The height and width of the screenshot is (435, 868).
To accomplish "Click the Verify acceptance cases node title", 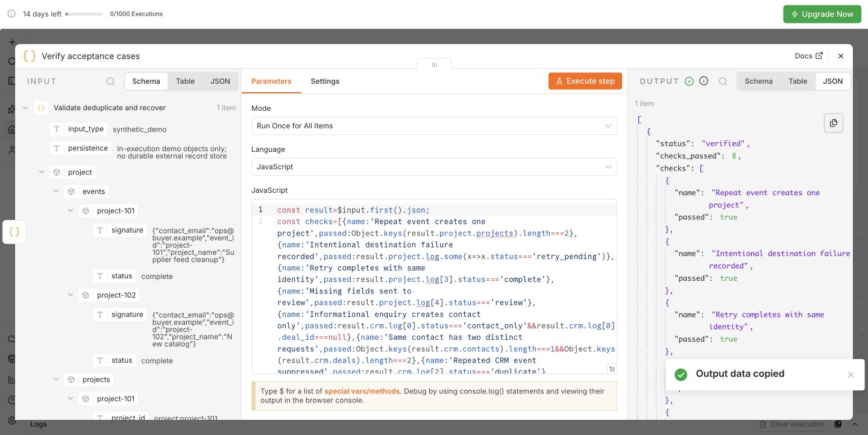I will tap(90, 56).
